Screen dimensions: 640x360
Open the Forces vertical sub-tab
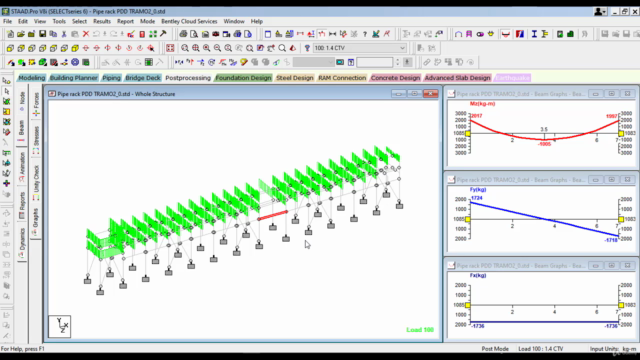(36, 104)
